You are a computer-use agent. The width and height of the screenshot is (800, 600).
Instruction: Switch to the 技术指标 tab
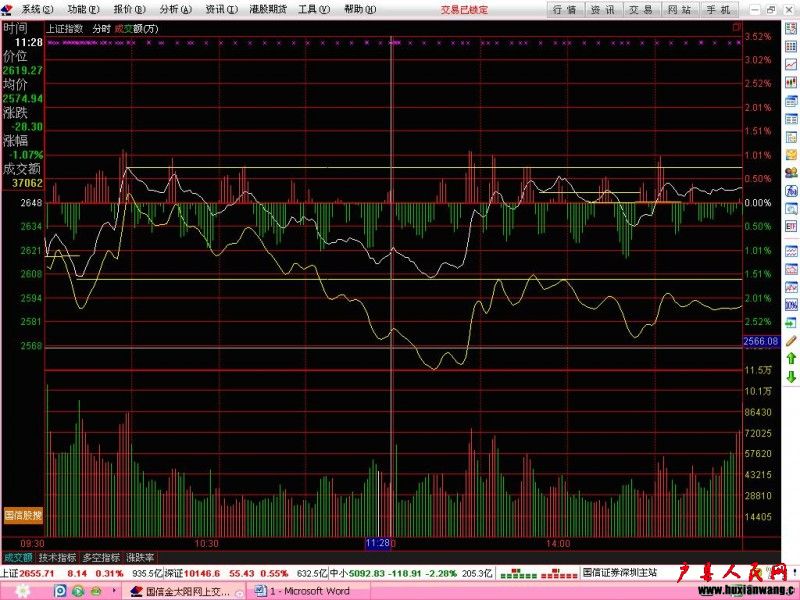click(x=58, y=558)
